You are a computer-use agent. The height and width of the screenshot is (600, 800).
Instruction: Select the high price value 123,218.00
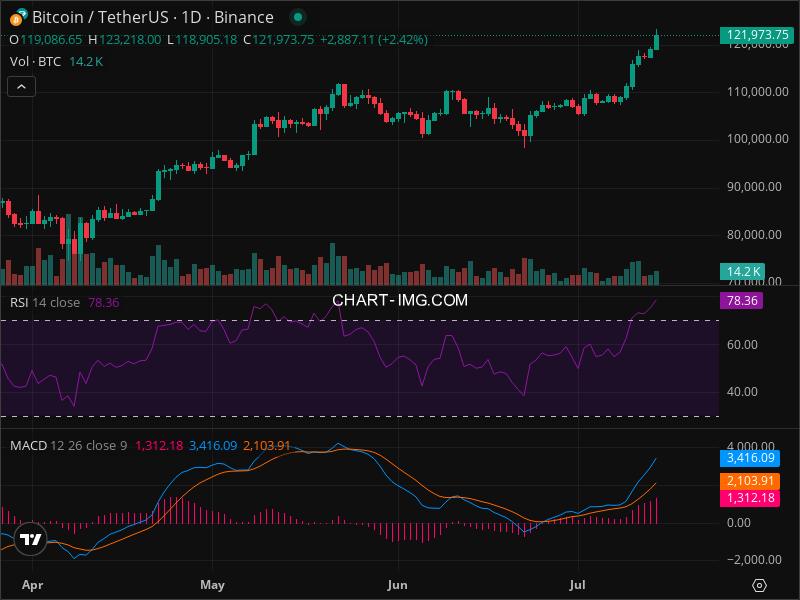(130, 40)
